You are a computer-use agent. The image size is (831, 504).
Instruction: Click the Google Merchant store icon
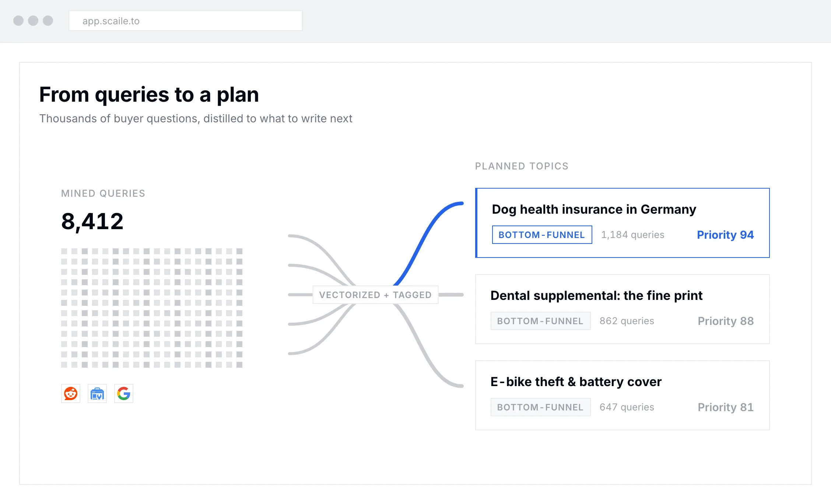[97, 393]
